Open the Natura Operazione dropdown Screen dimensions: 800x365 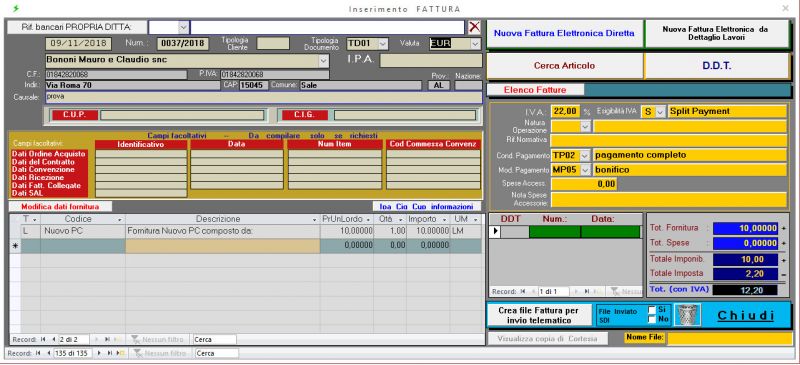pos(585,126)
